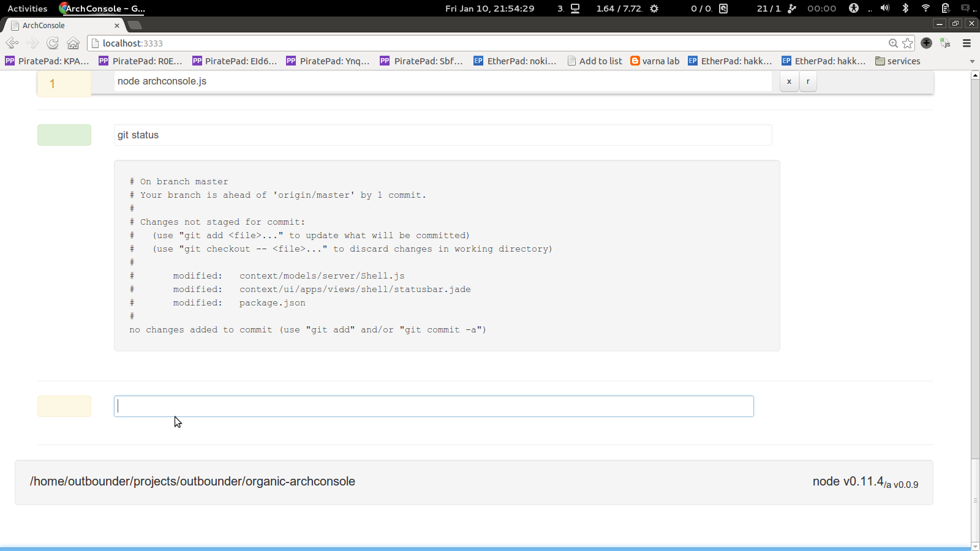Screen dimensions: 980x551
Task: Open the battery indicator in top panel
Action: (945, 8)
